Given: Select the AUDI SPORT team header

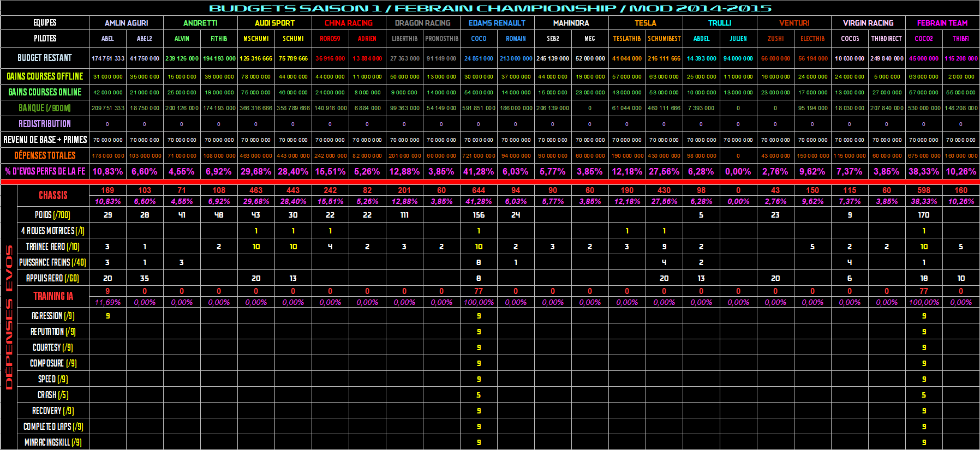Looking at the screenshot, I should [274, 23].
